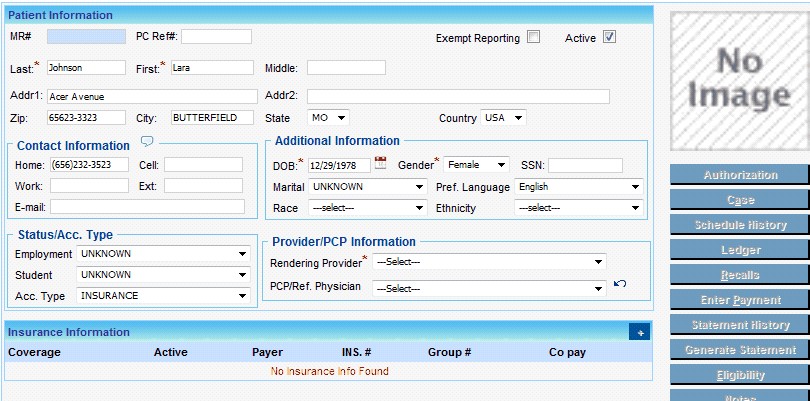
Task: Select the Gender dropdown
Action: coord(476,164)
